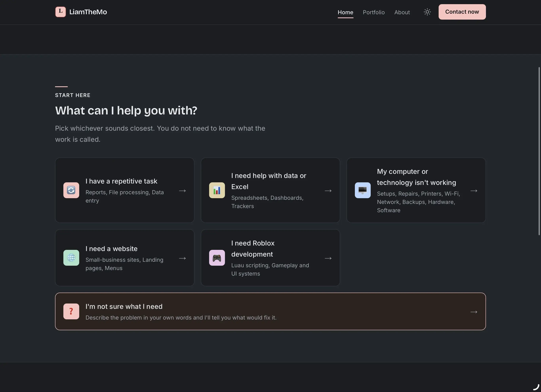Select 'My computer or technology isn't working'
This screenshot has width=541, height=392.
tap(416, 177)
